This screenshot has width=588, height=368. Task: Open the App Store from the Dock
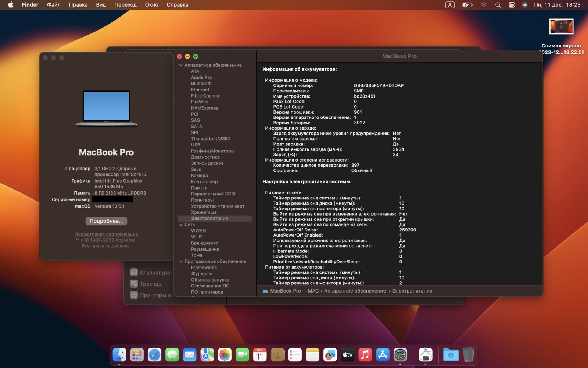pos(383,355)
